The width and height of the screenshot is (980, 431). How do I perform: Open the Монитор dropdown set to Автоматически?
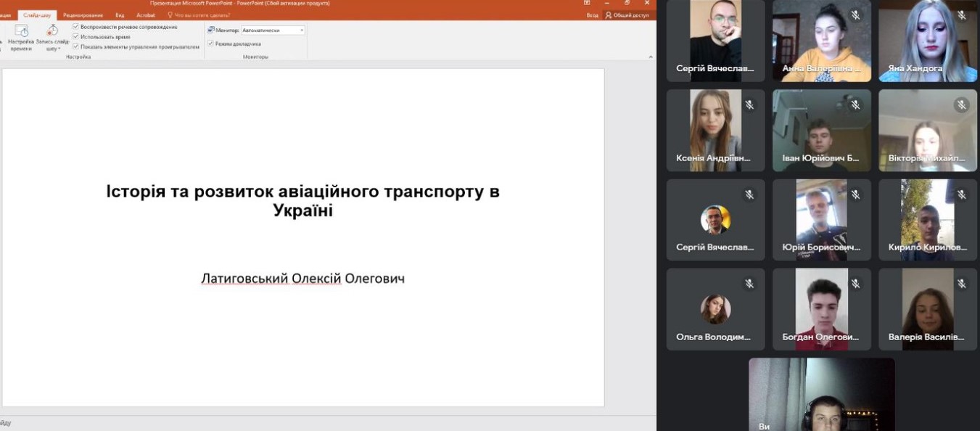coord(273,30)
